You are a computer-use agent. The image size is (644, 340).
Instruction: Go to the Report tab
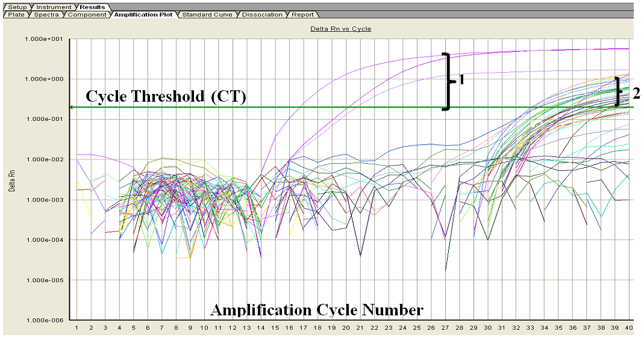(302, 14)
